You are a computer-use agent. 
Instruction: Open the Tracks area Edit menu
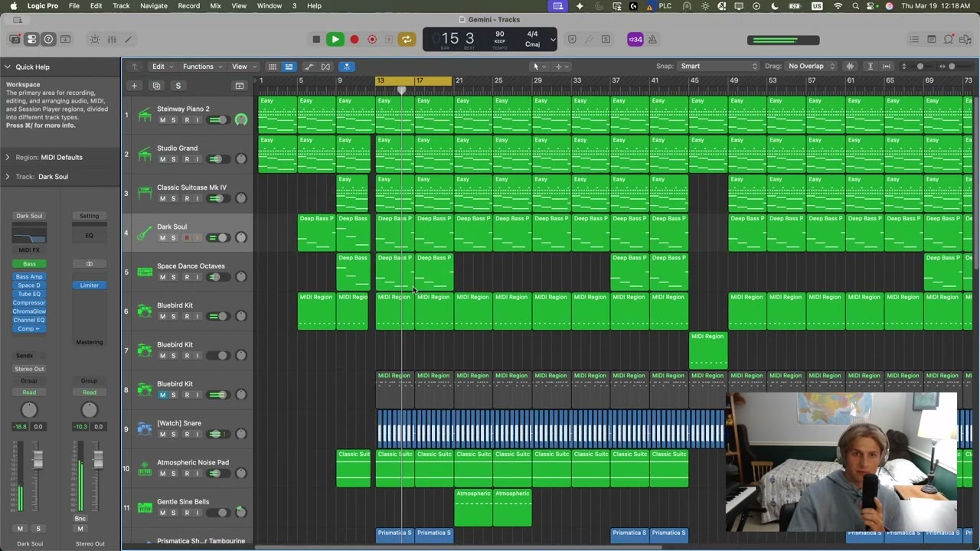[162, 67]
